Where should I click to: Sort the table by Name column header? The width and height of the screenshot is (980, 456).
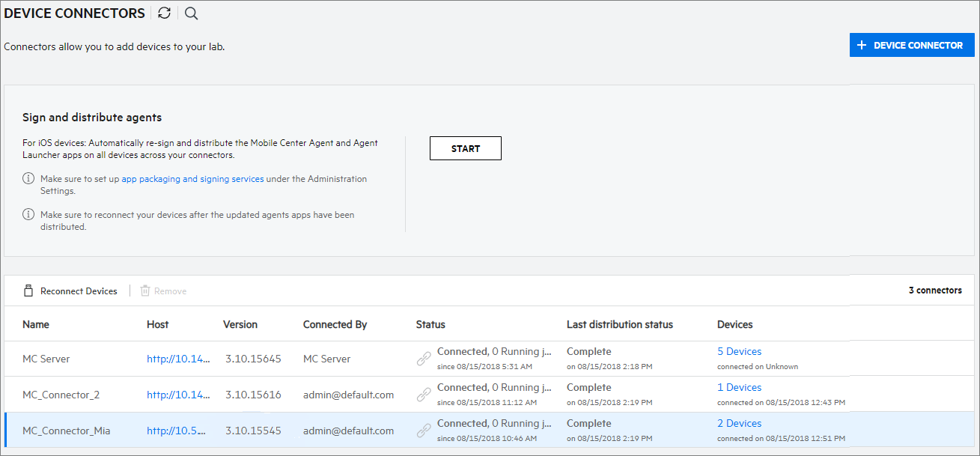click(x=36, y=324)
